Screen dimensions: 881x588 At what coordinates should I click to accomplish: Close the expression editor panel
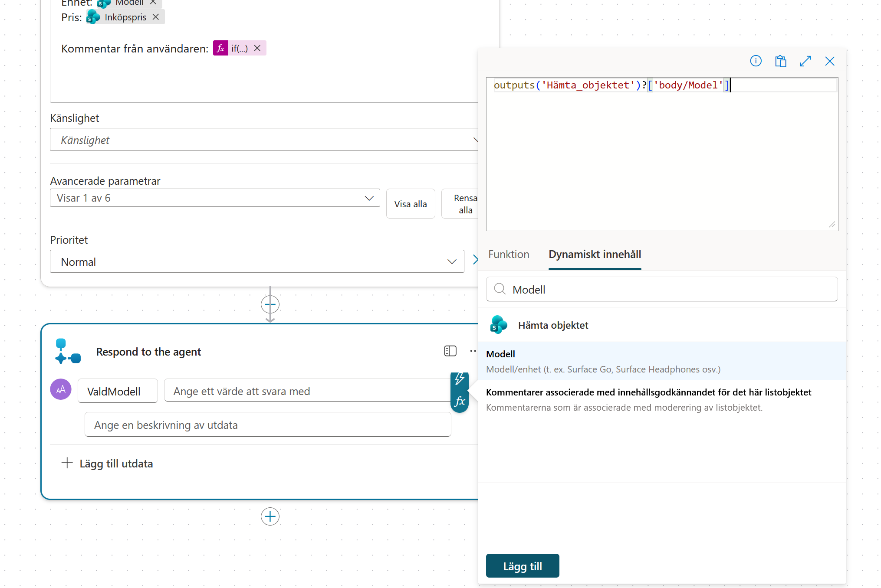830,61
